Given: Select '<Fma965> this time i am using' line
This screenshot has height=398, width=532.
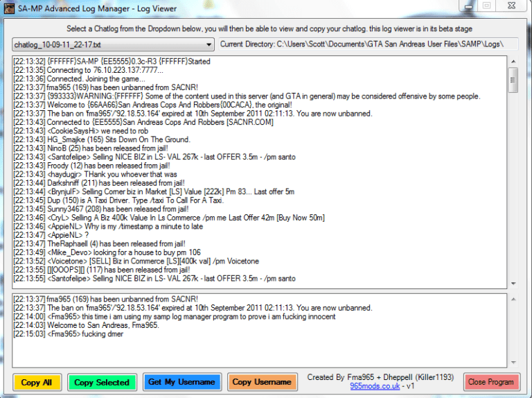Looking at the screenshot, I should 175,316.
